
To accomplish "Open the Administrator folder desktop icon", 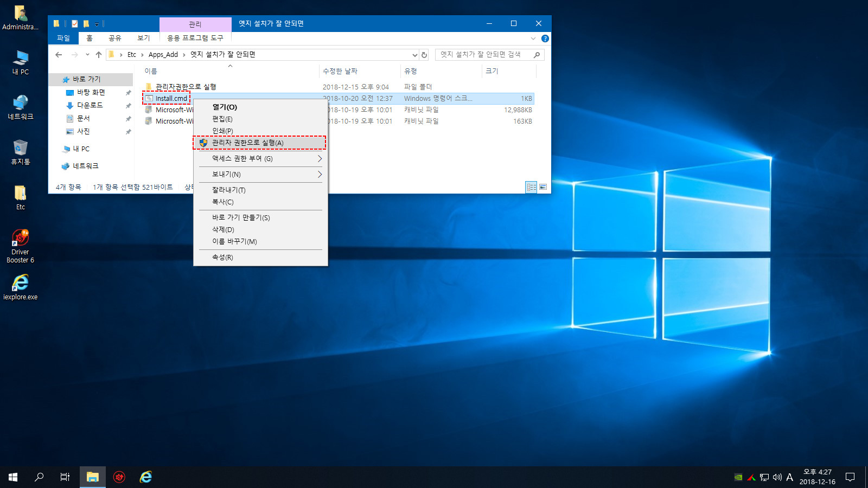I will tap(20, 17).
